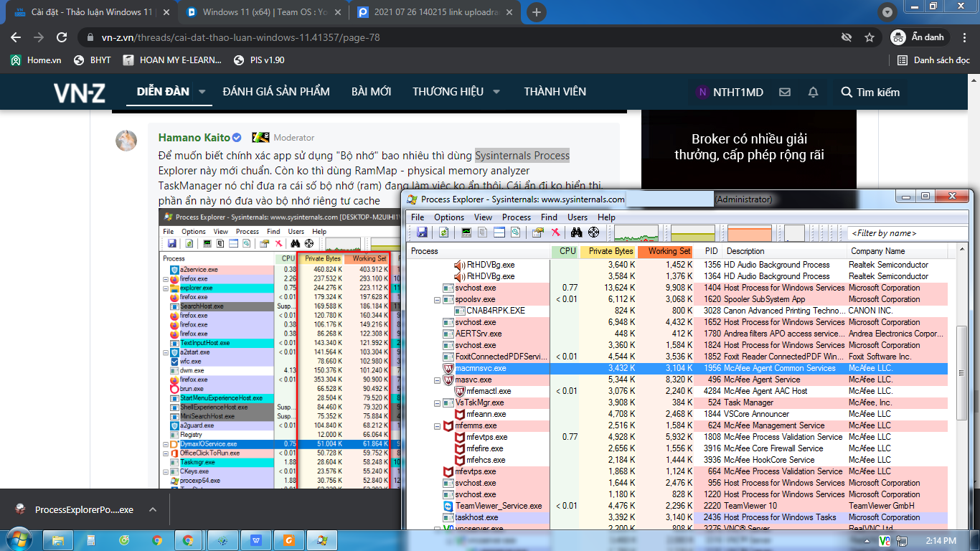Open Hamano Kaito's profile link
The height and width of the screenshot is (551, 980).
coord(194,137)
